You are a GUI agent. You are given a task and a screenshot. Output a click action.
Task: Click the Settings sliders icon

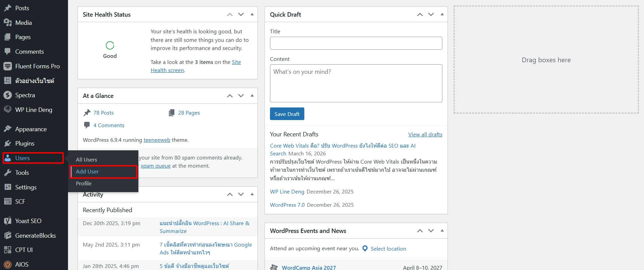pos(7,187)
